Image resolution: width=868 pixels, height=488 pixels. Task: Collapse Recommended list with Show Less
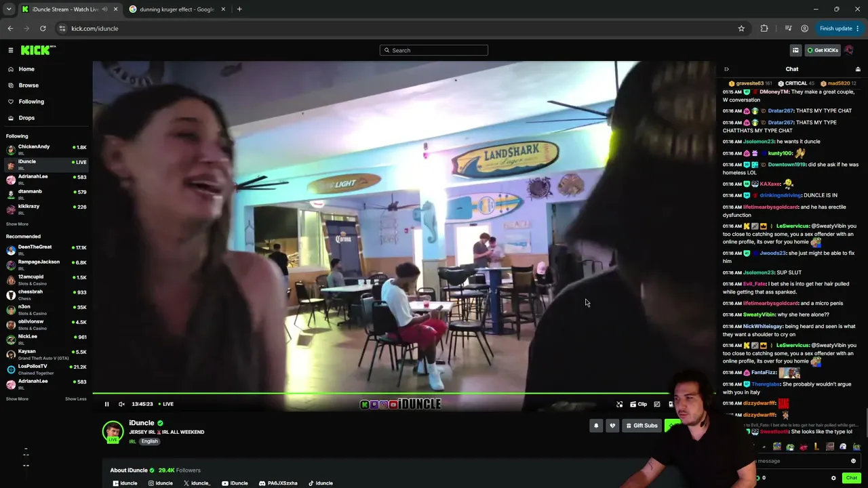click(x=76, y=399)
